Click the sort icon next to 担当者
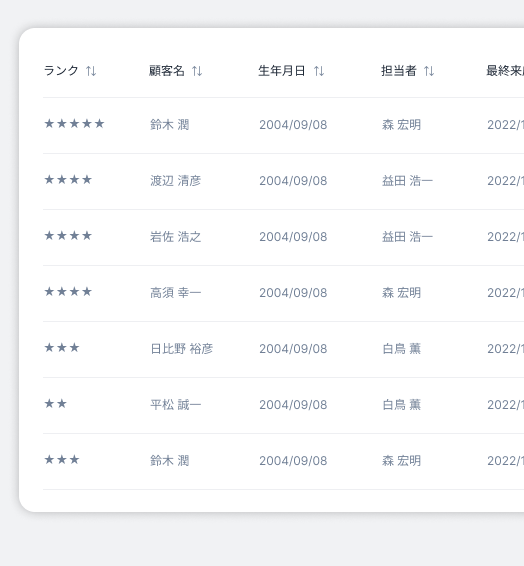 click(429, 71)
